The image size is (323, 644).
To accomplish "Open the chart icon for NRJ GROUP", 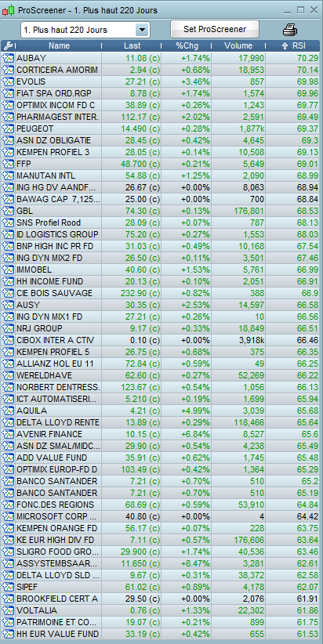I will tap(8, 328).
